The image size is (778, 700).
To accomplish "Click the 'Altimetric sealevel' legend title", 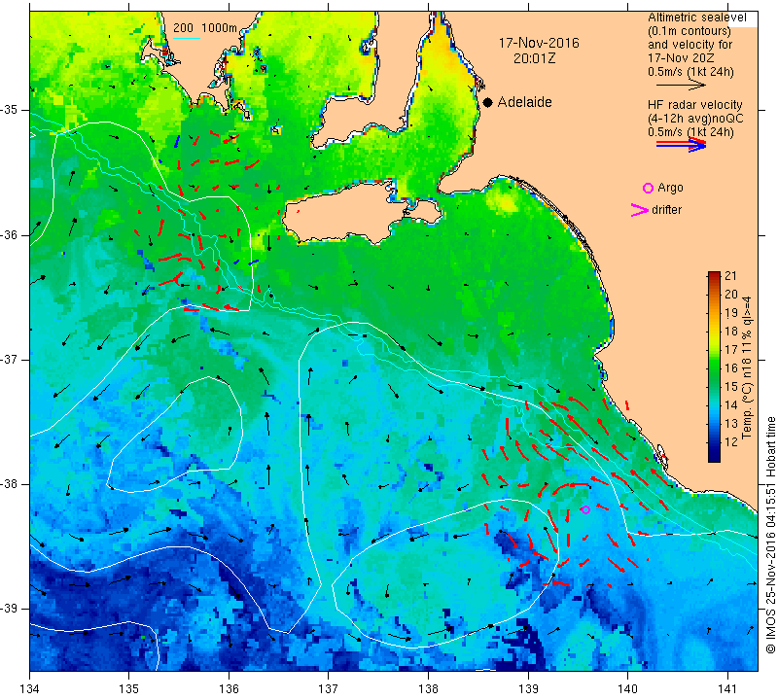I will tap(696, 17).
